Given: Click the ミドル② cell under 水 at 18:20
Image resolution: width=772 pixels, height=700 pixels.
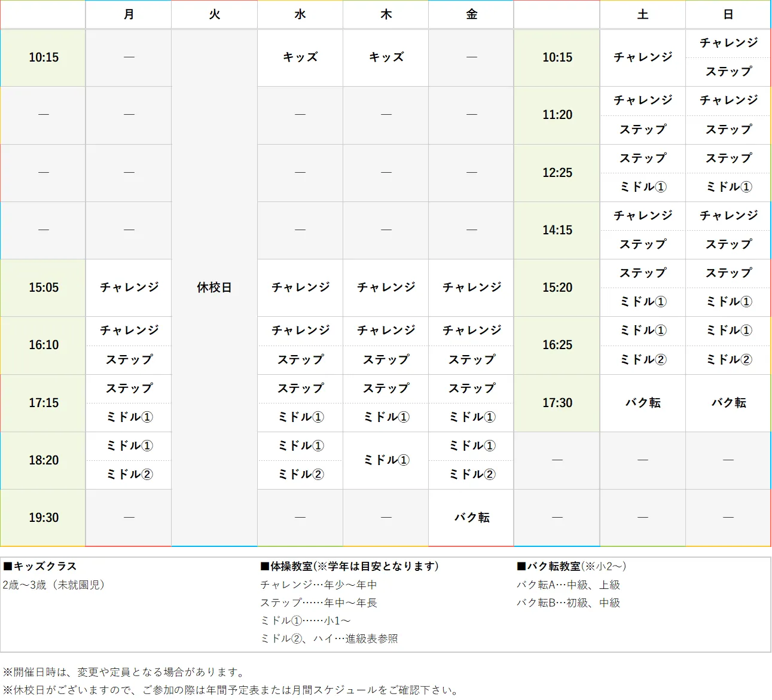Looking at the screenshot, I should tap(300, 475).
